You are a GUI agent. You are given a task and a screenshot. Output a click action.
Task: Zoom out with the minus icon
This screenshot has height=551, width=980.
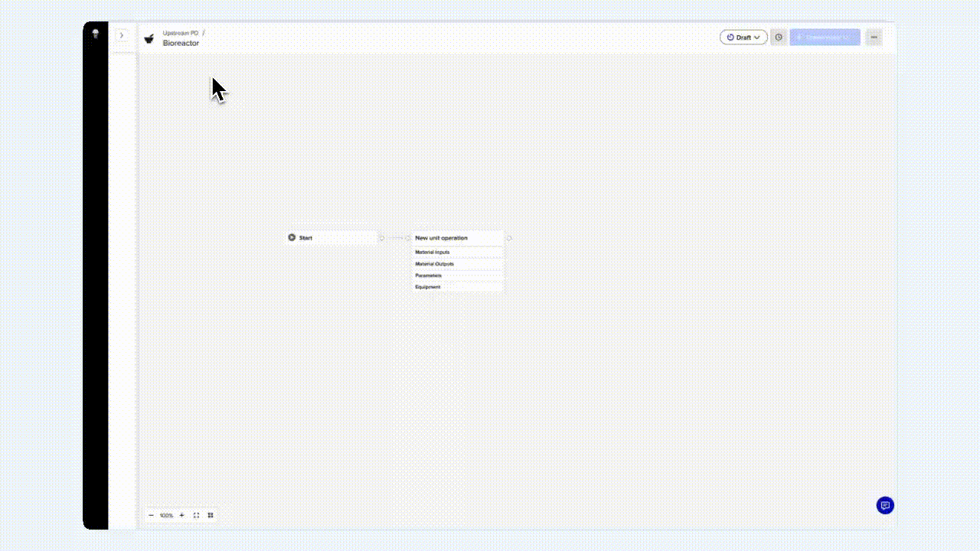point(151,516)
